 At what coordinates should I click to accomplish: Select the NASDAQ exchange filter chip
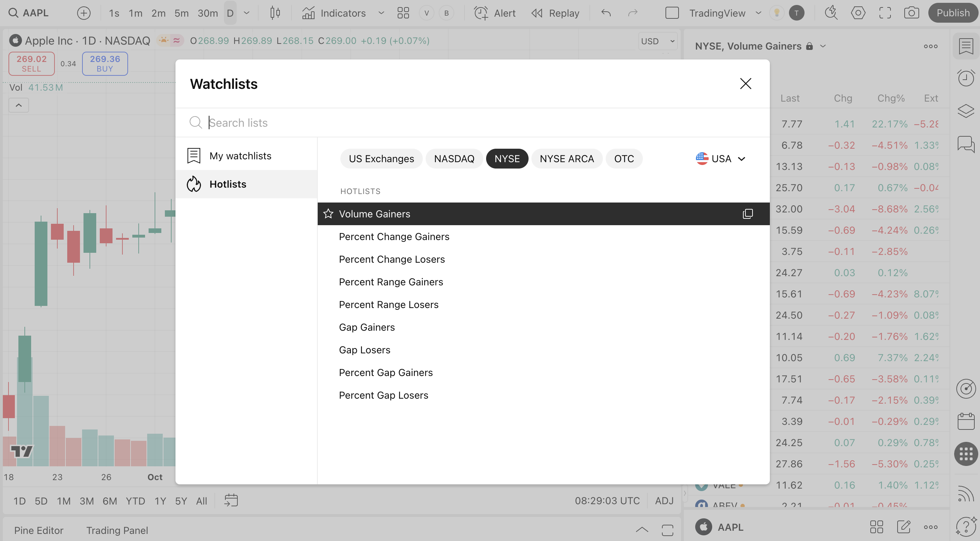click(454, 158)
